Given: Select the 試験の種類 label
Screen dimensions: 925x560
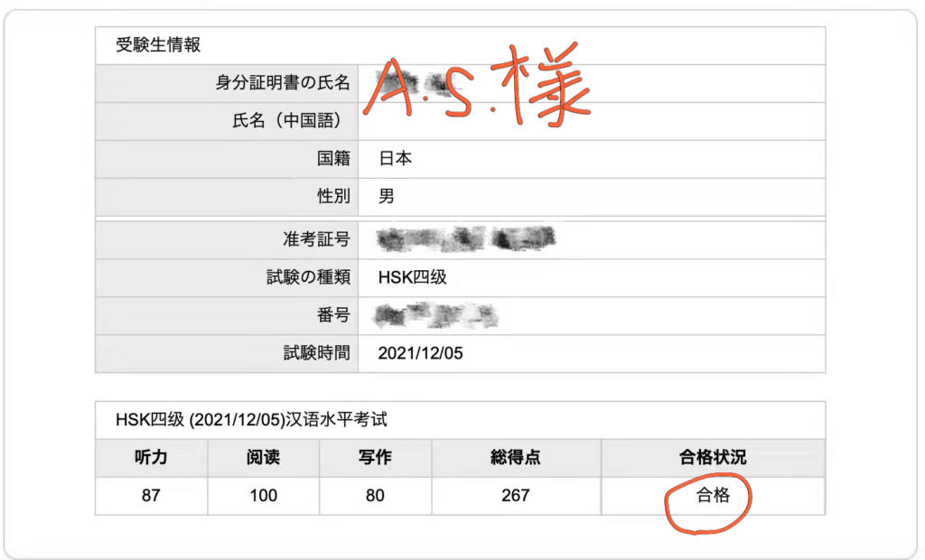Looking at the screenshot, I should [302, 277].
